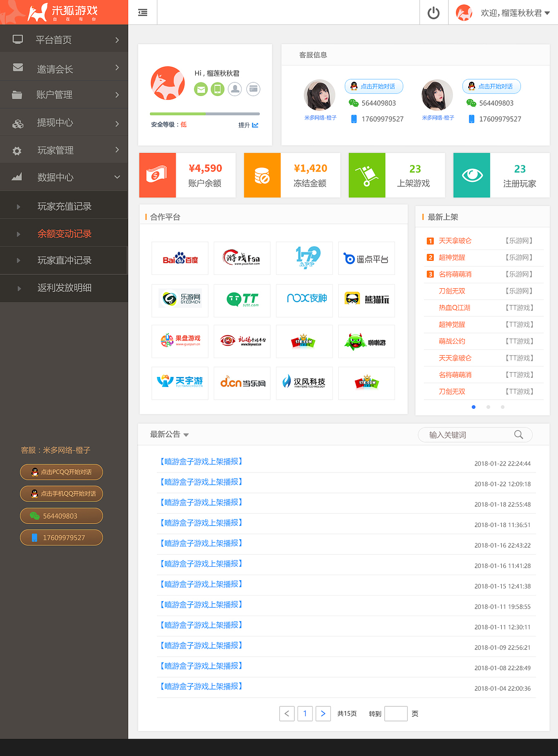Open the welcome user dropdown arrow
Screen dimensions: 558x756
click(x=547, y=13)
